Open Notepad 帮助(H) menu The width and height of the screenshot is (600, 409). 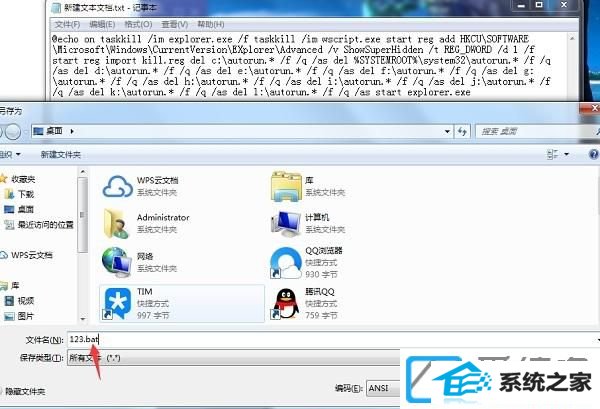click(210, 24)
